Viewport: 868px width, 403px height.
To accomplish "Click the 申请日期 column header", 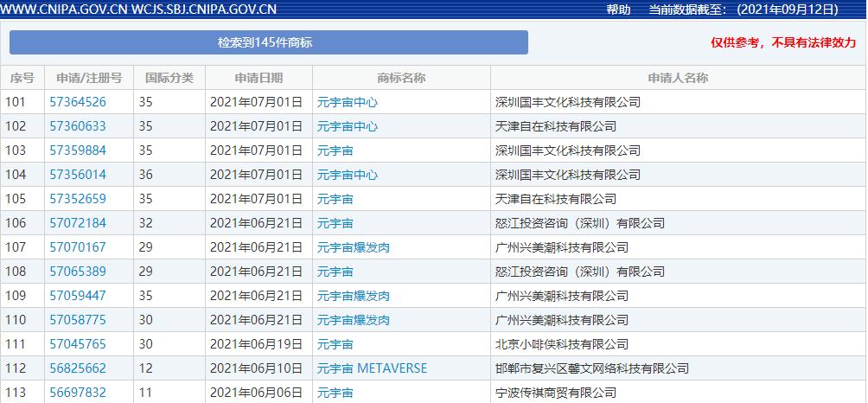I will (x=258, y=78).
